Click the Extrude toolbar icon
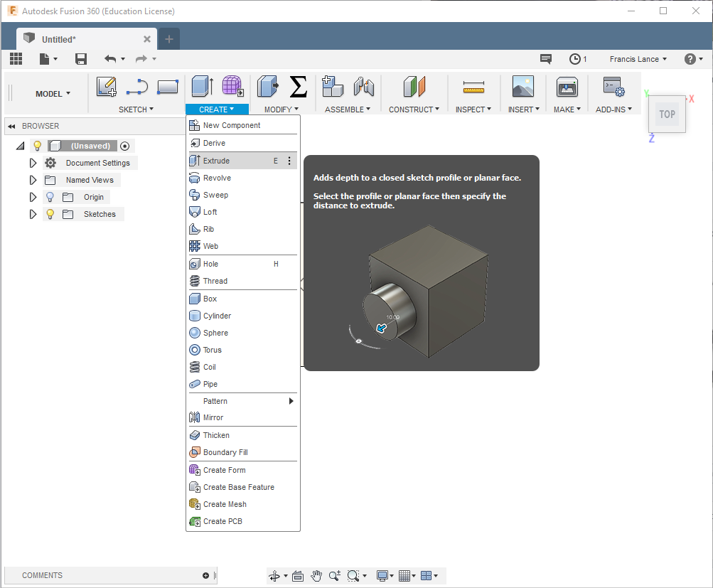The width and height of the screenshot is (713, 588). [202, 87]
